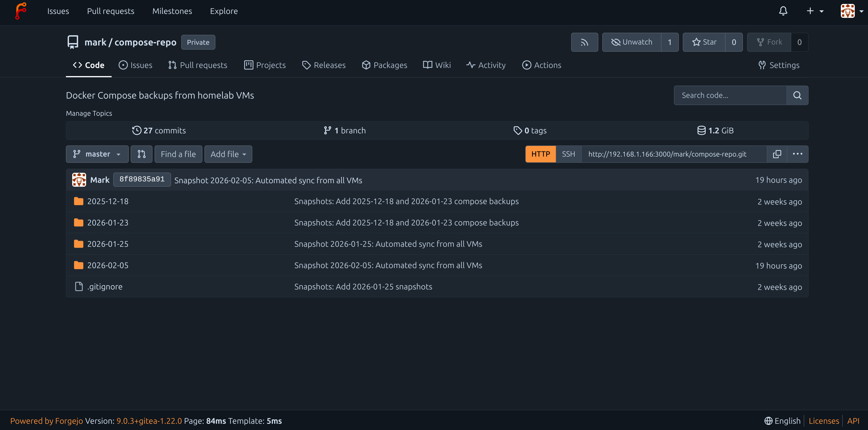Star the compose-repo repository
Image resolution: width=868 pixels, height=430 pixels.
click(x=704, y=42)
